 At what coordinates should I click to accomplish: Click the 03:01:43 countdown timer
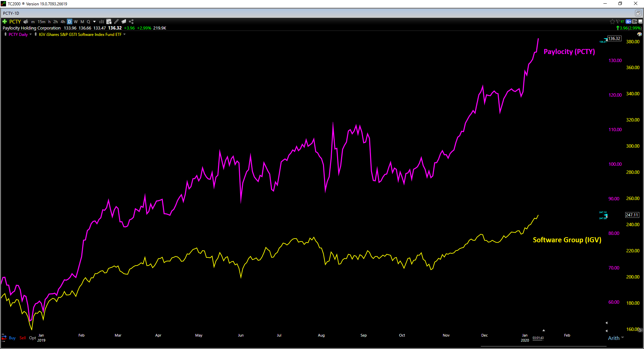coord(538,338)
